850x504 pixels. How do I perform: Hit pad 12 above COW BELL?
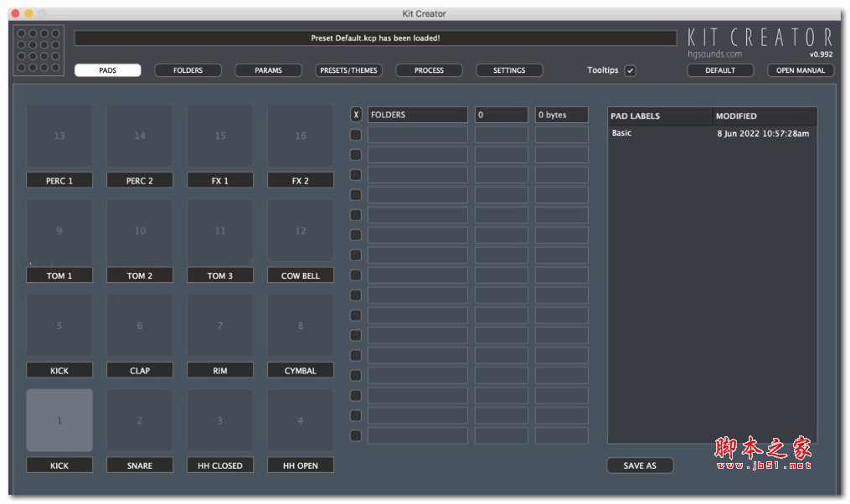301,230
